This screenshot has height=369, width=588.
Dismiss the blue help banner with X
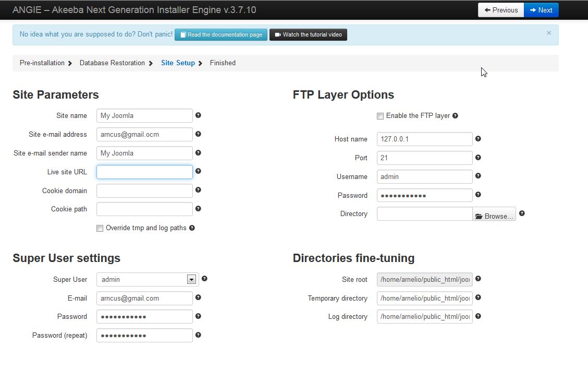point(548,33)
